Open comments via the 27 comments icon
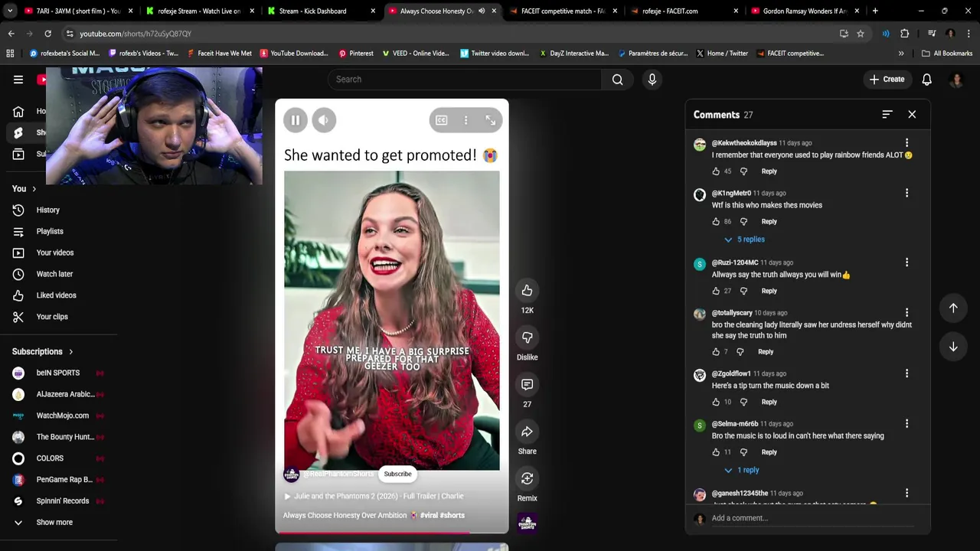 point(527,384)
